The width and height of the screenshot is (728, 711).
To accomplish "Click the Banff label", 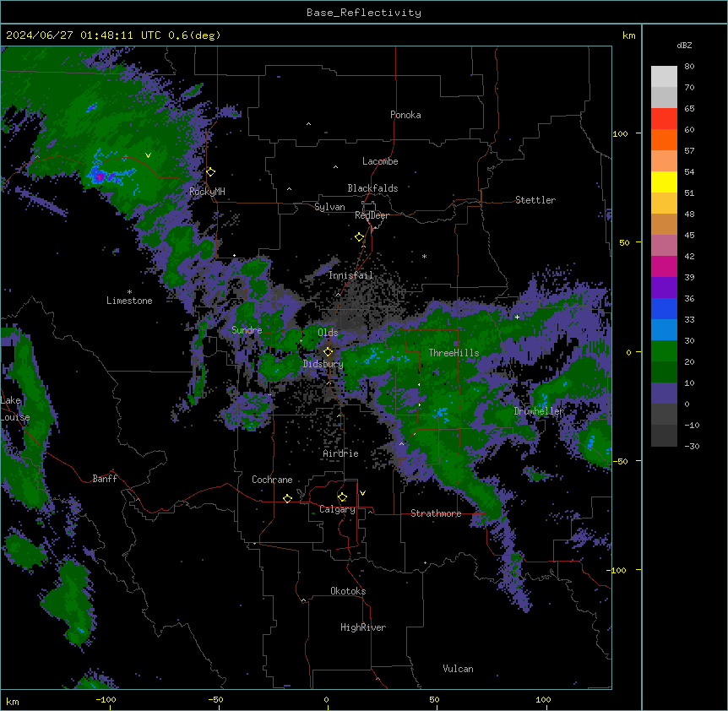I will point(105,479).
